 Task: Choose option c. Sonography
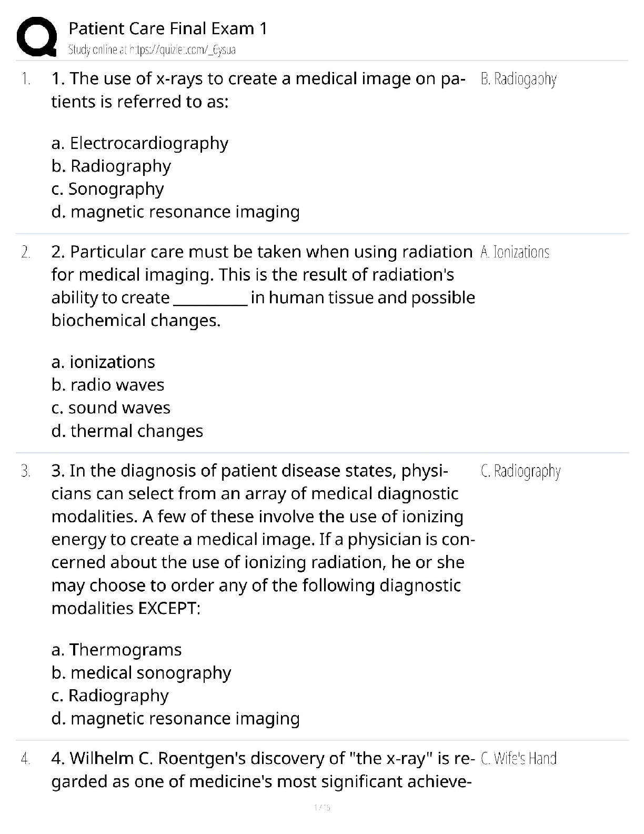point(108,188)
